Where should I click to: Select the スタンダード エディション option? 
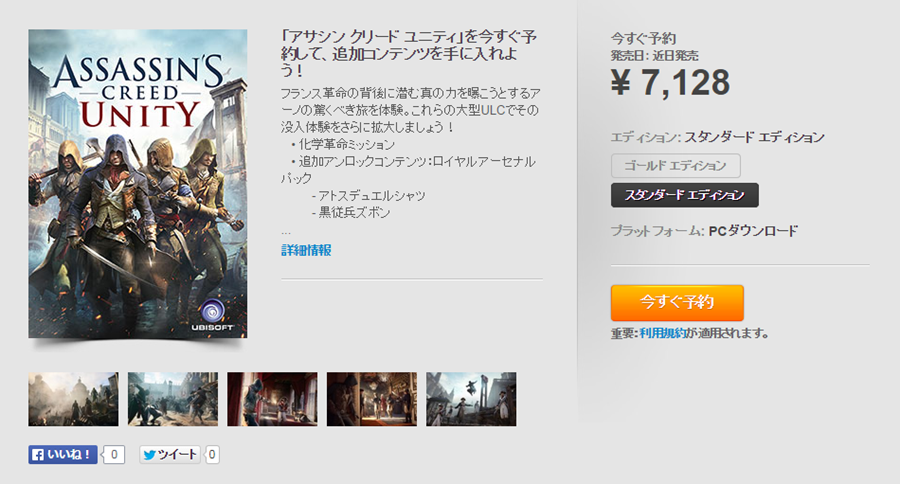click(x=685, y=195)
